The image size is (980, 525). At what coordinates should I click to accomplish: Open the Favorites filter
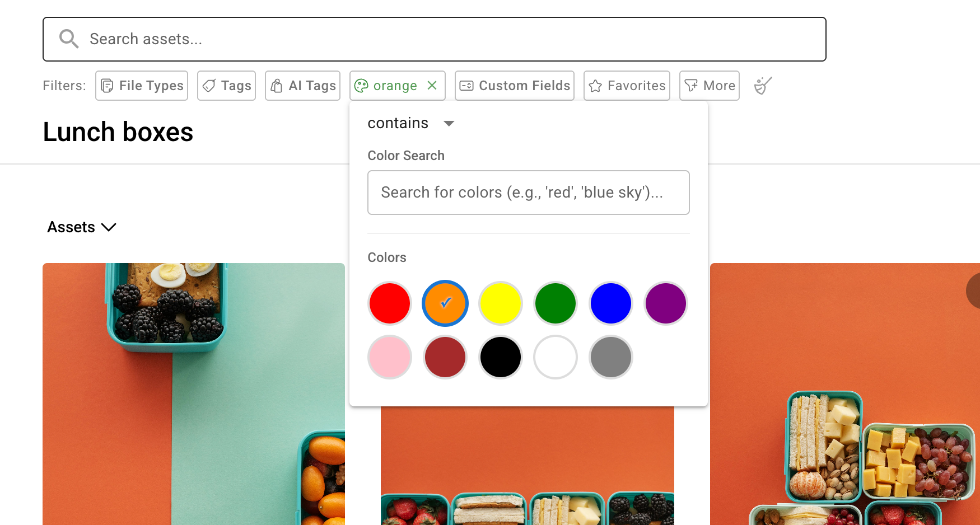tap(626, 85)
